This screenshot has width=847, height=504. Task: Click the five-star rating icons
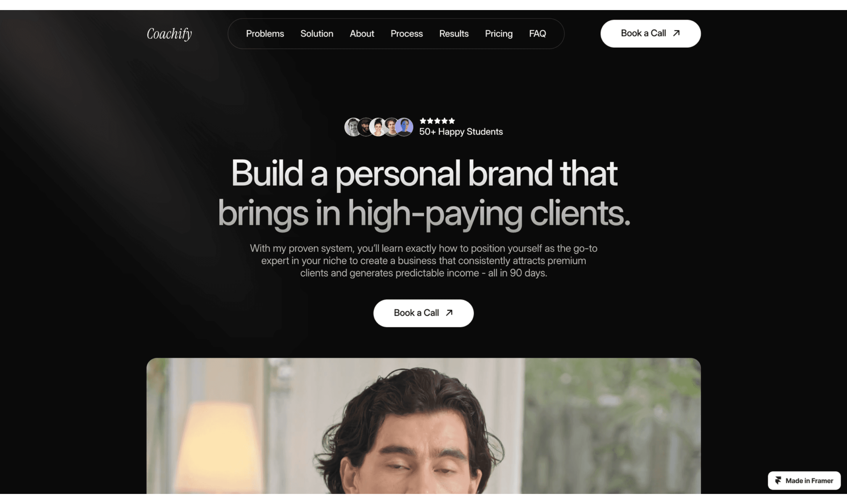click(x=437, y=121)
